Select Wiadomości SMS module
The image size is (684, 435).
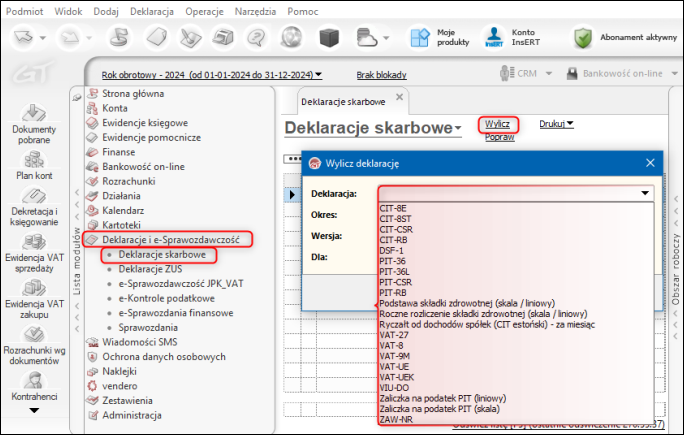(139, 342)
